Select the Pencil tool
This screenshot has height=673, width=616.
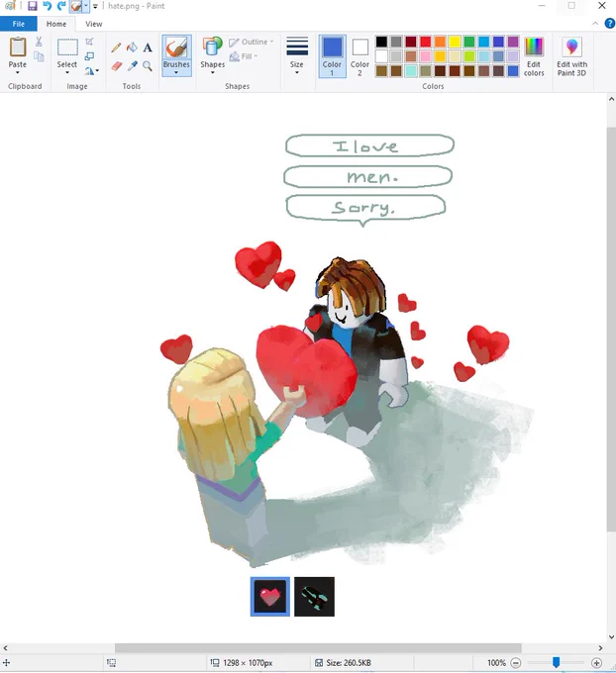[x=116, y=48]
